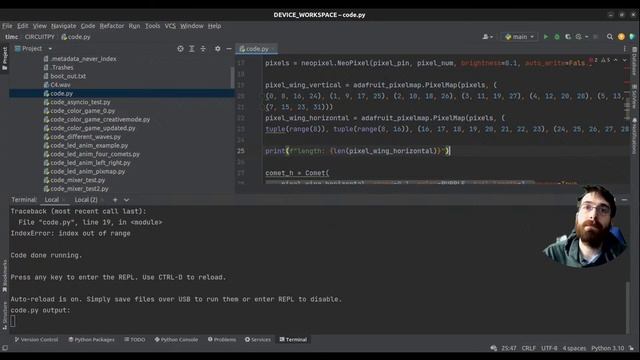This screenshot has width=640, height=360.
Task: Go to the previous highlighted error with the up arrow
Action: pyautogui.click(x=616, y=60)
